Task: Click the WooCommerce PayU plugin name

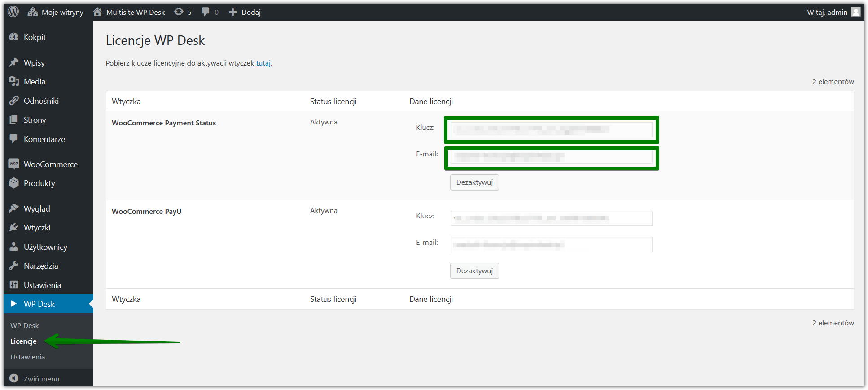Action: pos(147,211)
